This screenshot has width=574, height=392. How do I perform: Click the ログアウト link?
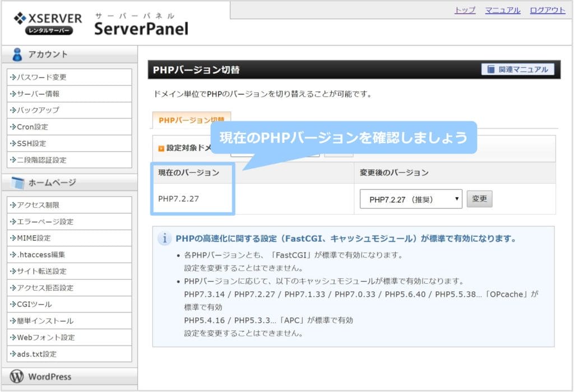coord(548,10)
